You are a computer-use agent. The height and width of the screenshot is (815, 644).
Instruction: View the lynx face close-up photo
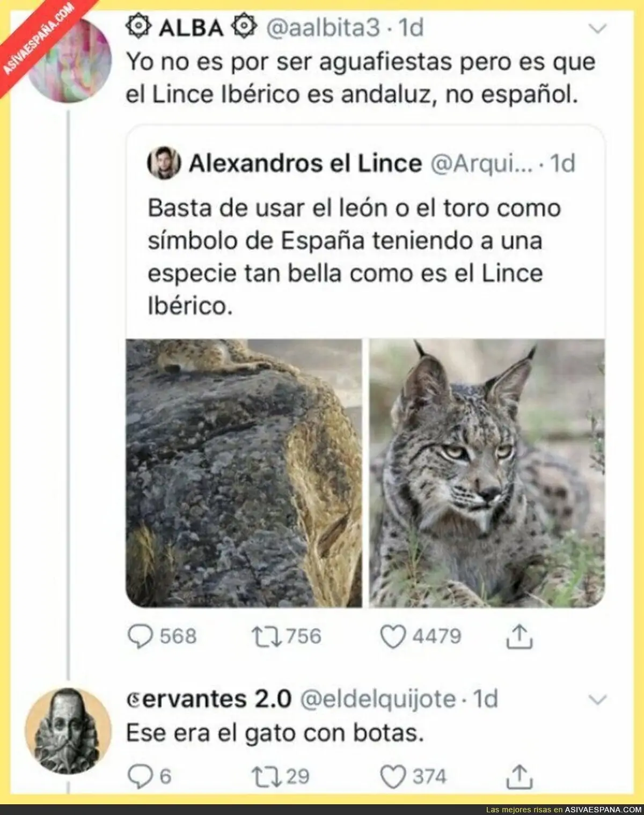(487, 473)
